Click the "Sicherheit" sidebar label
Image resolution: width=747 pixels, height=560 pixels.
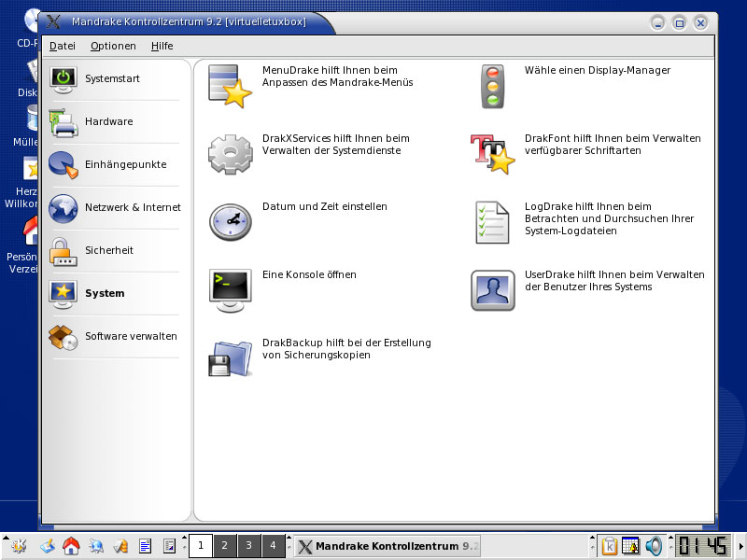[x=109, y=250]
